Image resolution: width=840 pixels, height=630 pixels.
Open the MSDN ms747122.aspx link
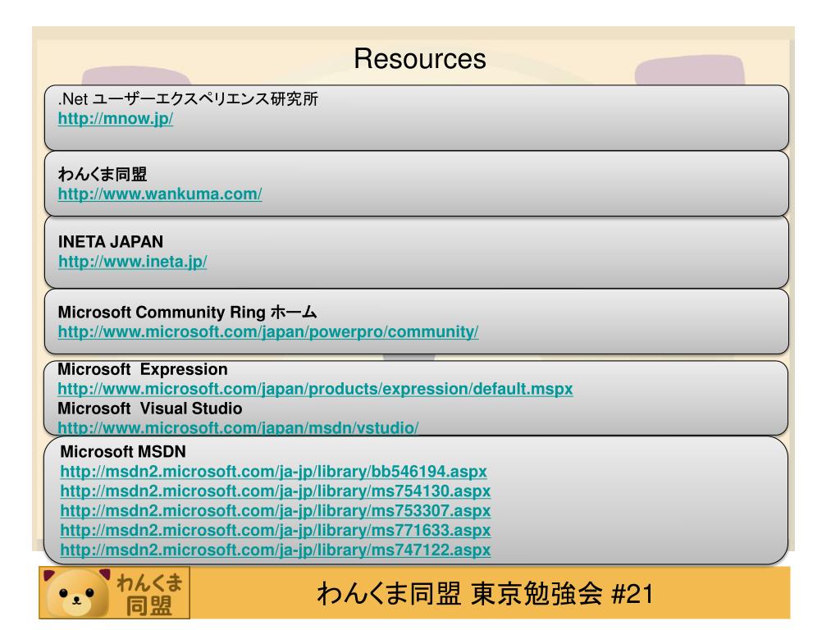(x=276, y=550)
